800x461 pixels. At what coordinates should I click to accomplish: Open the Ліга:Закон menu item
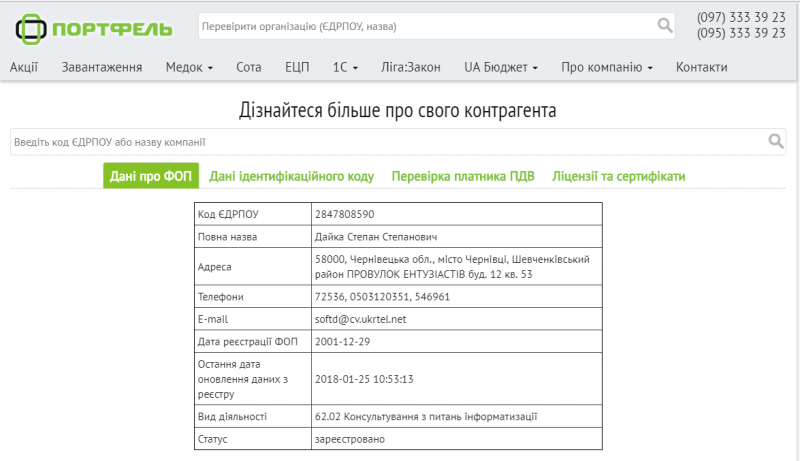click(x=411, y=67)
